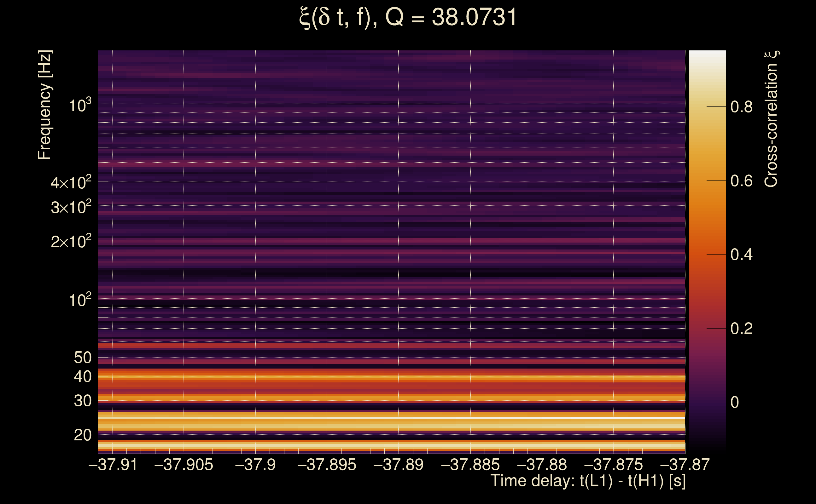Click the -37.91 x-axis tick label
Viewport: 816px width, 504px height.
(x=113, y=465)
